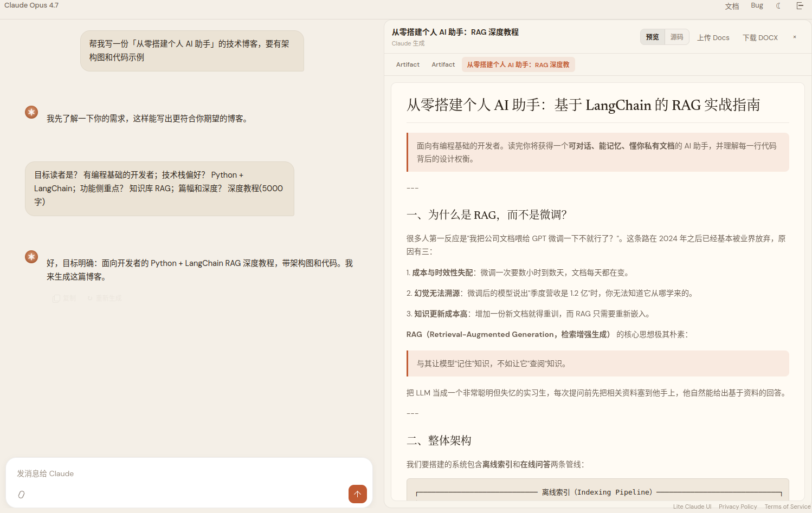Select the Artifact tab next to the highlighted tab

443,64
